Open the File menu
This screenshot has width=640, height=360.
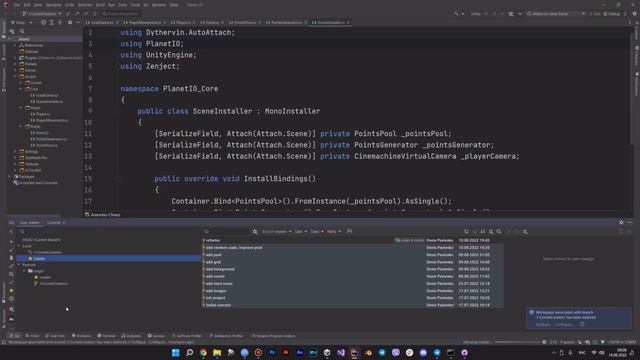pyautogui.click(x=17, y=5)
